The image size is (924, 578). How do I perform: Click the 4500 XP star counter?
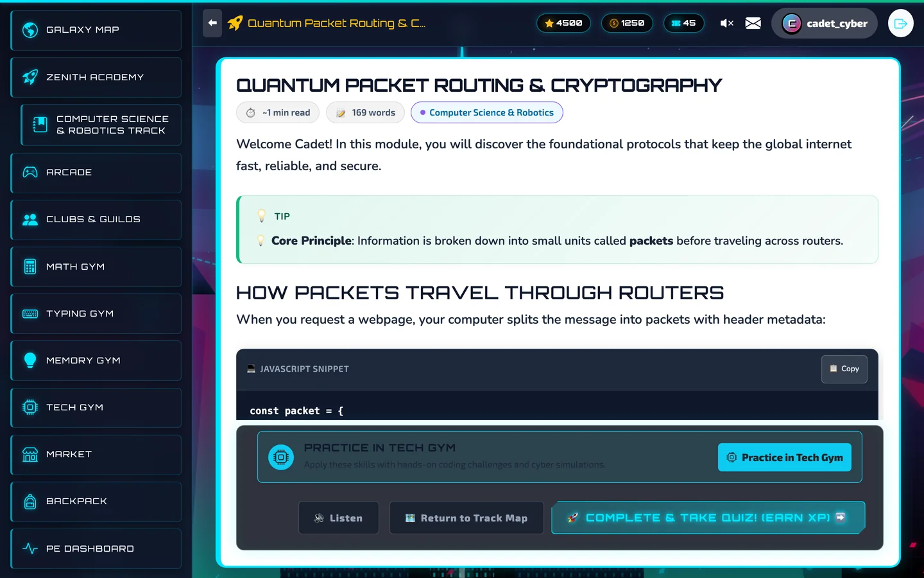tap(563, 23)
